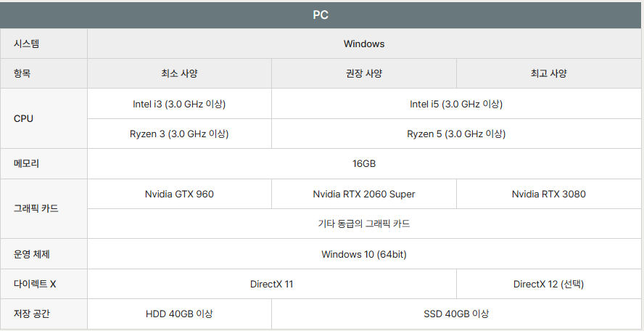Click the Ryzen 3 (3.0 GHz 이상) cell
644x331 pixels.
coord(179,134)
